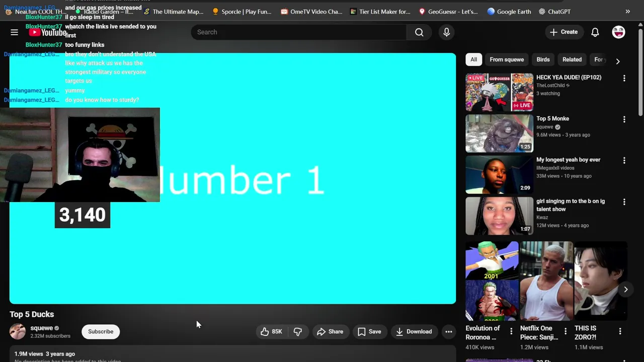Screen dimensions: 644x362
Task: Click the Top 5 Monke title
Action: click(552, 119)
